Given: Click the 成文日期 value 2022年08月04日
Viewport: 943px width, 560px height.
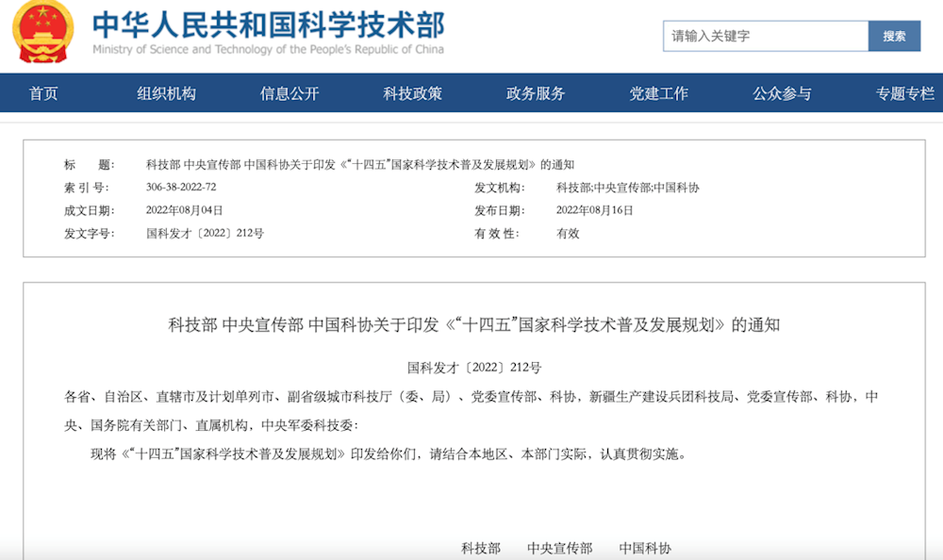Looking at the screenshot, I should (185, 210).
